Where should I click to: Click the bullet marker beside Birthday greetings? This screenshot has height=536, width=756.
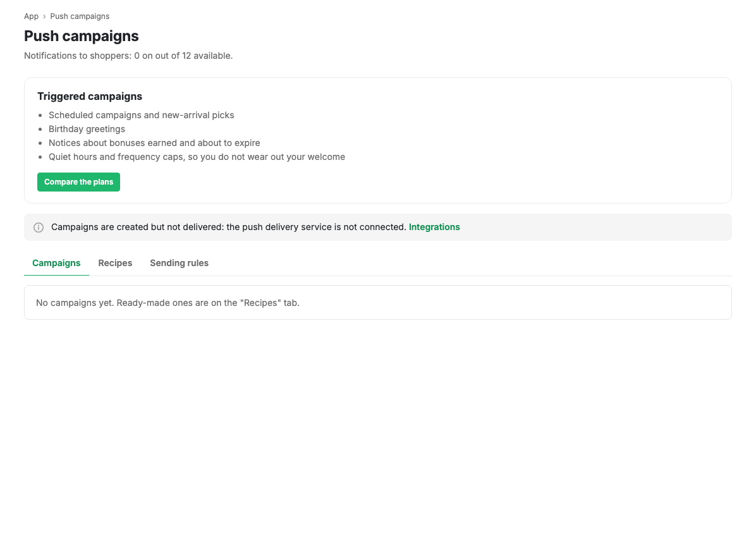(x=40, y=129)
